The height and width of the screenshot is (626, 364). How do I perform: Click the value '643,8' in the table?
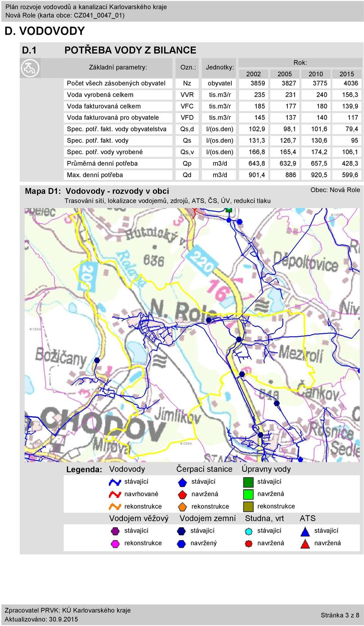[257, 163]
